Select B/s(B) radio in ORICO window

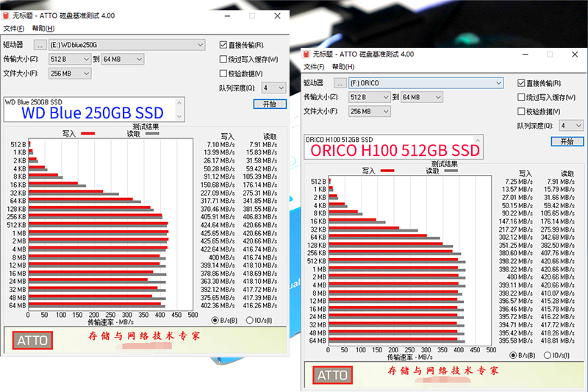point(513,355)
